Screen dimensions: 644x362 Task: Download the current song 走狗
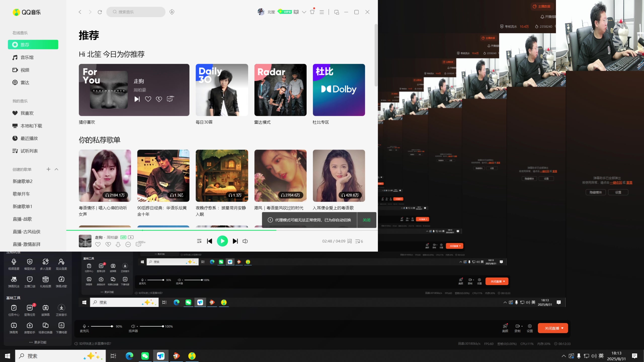click(x=118, y=244)
